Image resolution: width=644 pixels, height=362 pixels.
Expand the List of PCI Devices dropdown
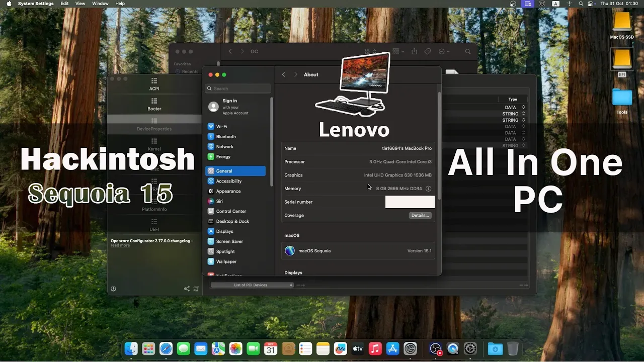click(252, 285)
